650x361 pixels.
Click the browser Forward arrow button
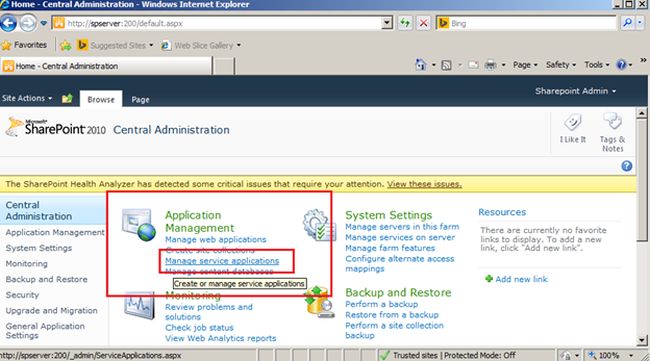(28, 23)
